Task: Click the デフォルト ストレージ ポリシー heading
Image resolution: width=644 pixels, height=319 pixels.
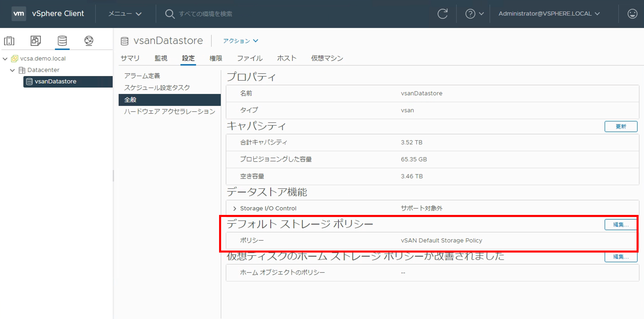Action: (300, 224)
